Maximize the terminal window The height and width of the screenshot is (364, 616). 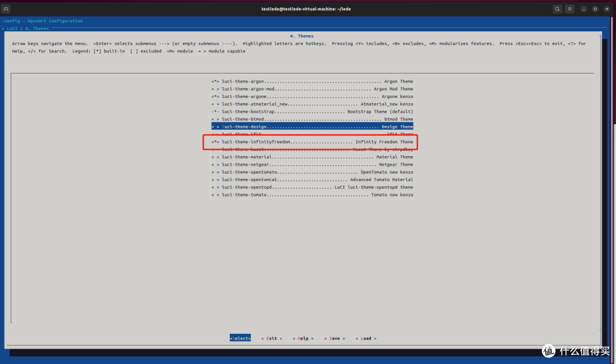(595, 9)
